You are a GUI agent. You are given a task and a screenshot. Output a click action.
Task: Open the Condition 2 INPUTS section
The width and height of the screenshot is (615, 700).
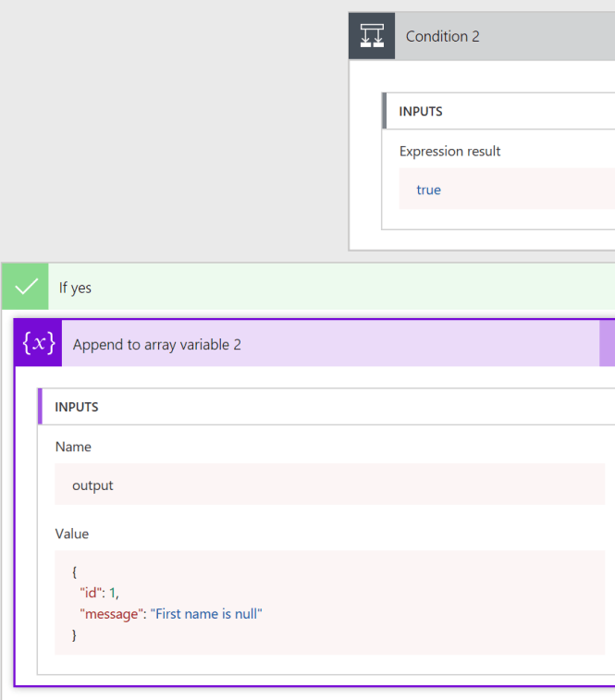pyautogui.click(x=498, y=111)
